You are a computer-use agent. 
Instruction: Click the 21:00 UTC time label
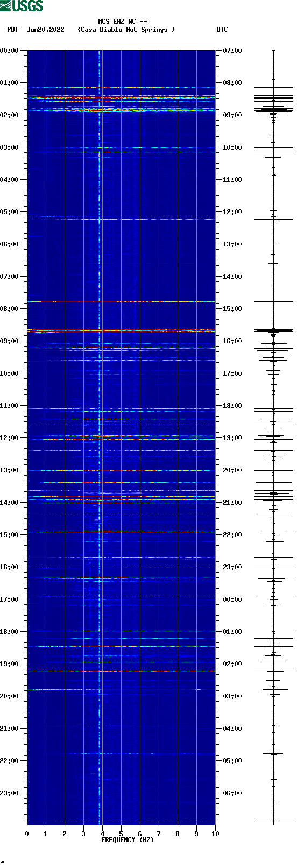click(232, 503)
